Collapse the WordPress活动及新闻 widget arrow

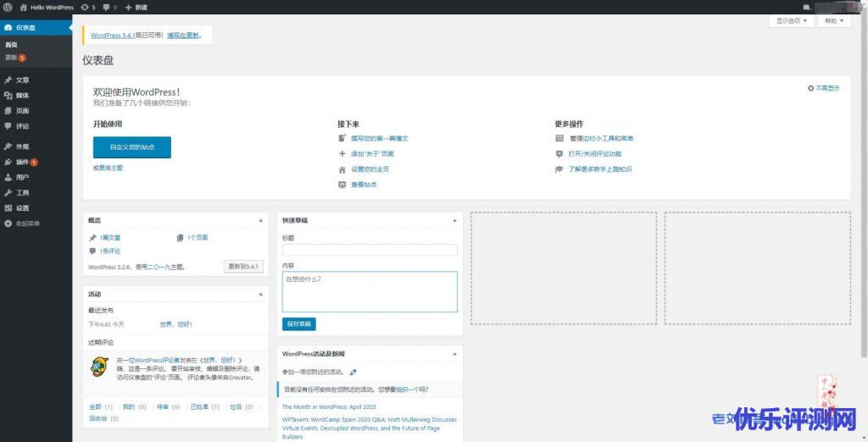pos(454,353)
